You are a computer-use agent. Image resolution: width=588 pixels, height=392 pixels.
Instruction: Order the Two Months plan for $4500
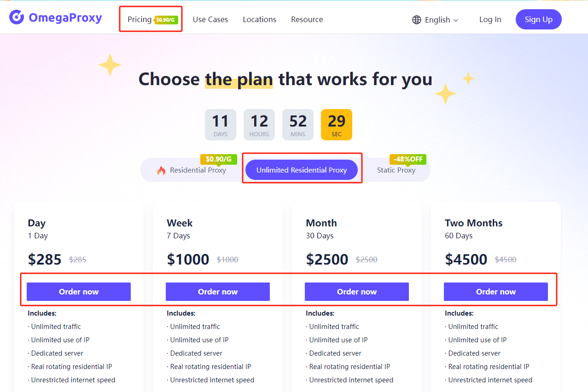click(496, 292)
